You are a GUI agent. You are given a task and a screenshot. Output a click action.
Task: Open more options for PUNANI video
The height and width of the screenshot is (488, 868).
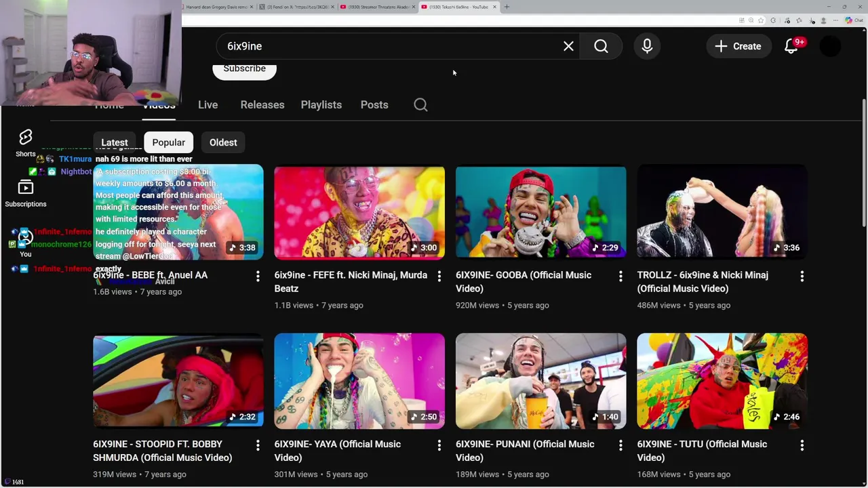pos(620,445)
